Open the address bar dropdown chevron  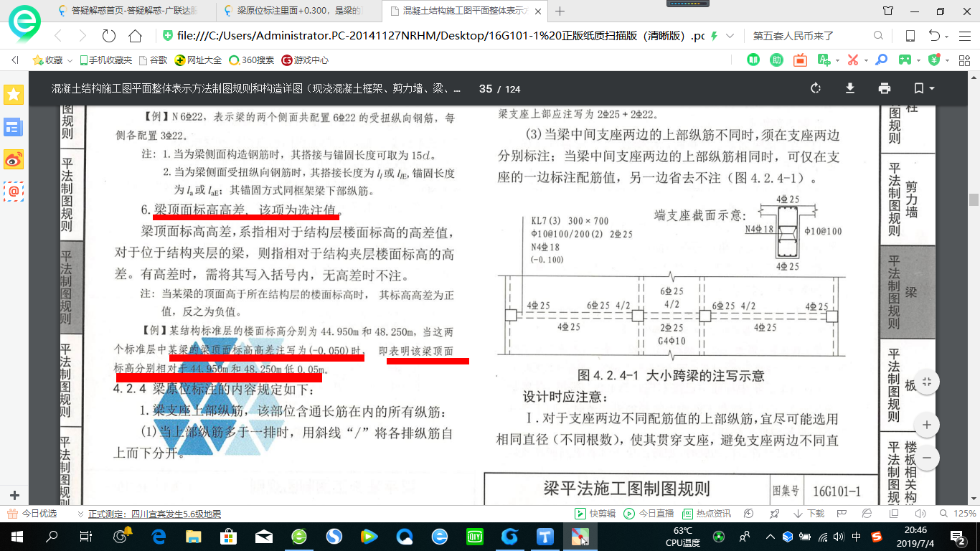pyautogui.click(x=730, y=36)
